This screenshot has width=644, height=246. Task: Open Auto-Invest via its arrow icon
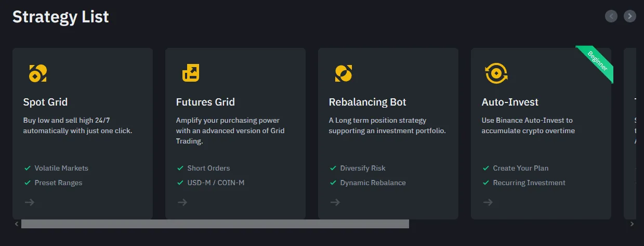488,202
